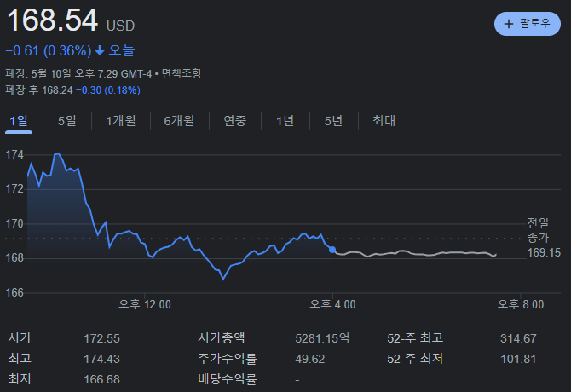The width and height of the screenshot is (571, 392).
Task: Click the 시가 value 172.55
Action: click(101, 338)
